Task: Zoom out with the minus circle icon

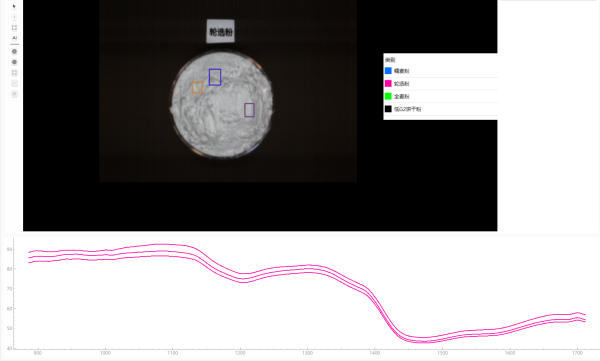Action: [x=15, y=62]
